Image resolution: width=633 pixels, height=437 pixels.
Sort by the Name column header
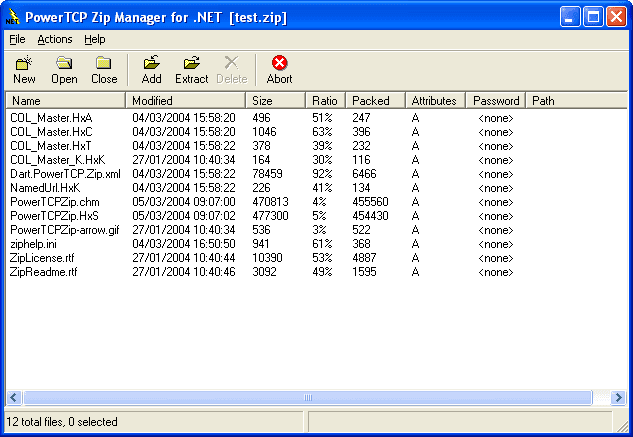coord(65,101)
